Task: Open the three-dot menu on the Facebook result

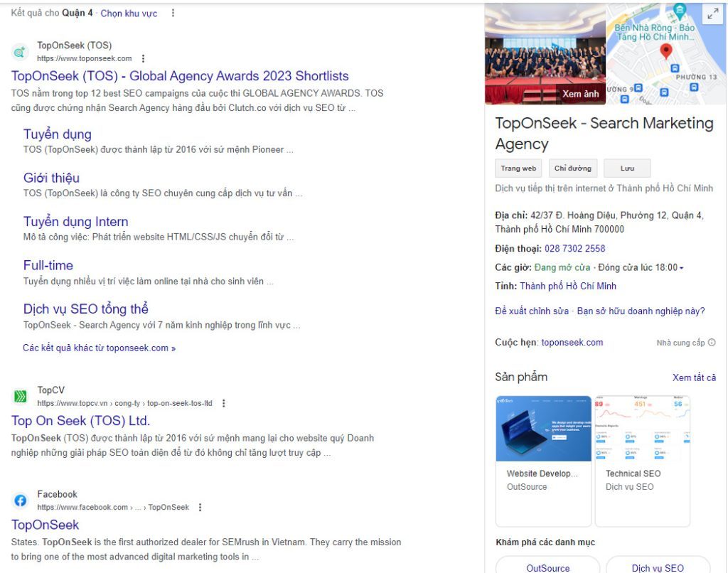Action: tap(200, 507)
